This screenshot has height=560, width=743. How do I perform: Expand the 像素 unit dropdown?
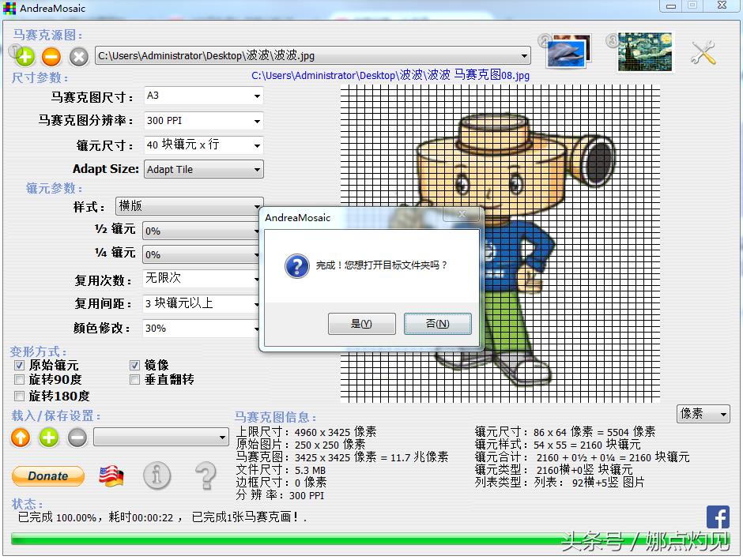coord(703,414)
